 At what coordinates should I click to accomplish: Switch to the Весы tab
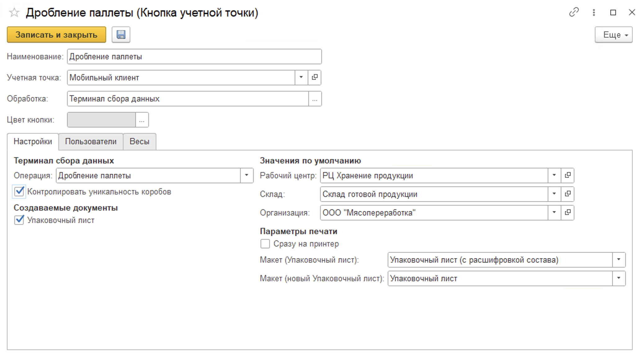[x=139, y=142]
